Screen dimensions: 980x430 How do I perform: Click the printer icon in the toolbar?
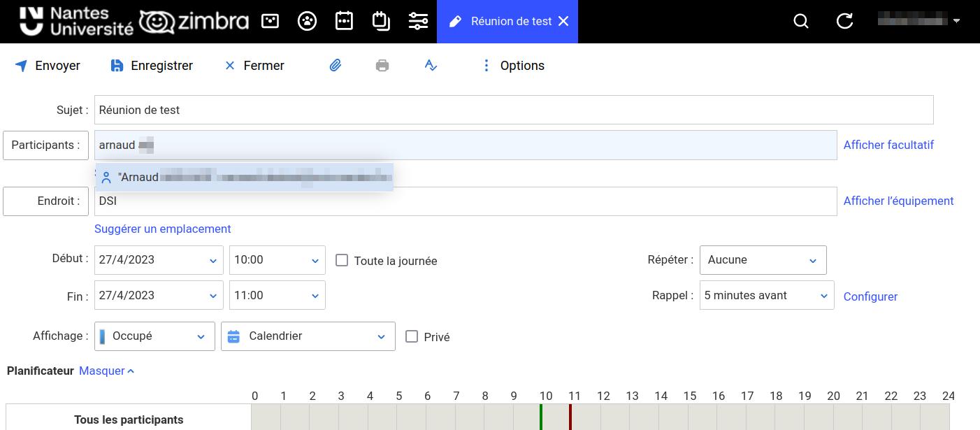point(382,66)
